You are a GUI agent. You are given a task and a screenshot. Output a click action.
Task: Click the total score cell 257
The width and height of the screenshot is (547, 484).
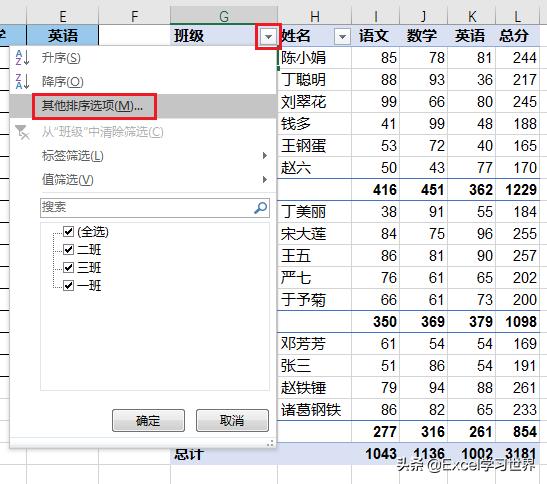[518, 255]
